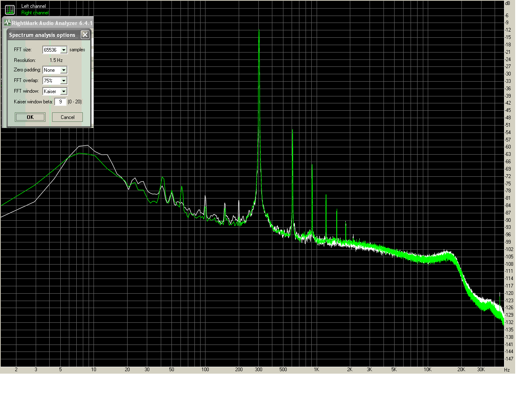Click the 10K frequency axis label
The image size is (525, 420).
427,370
